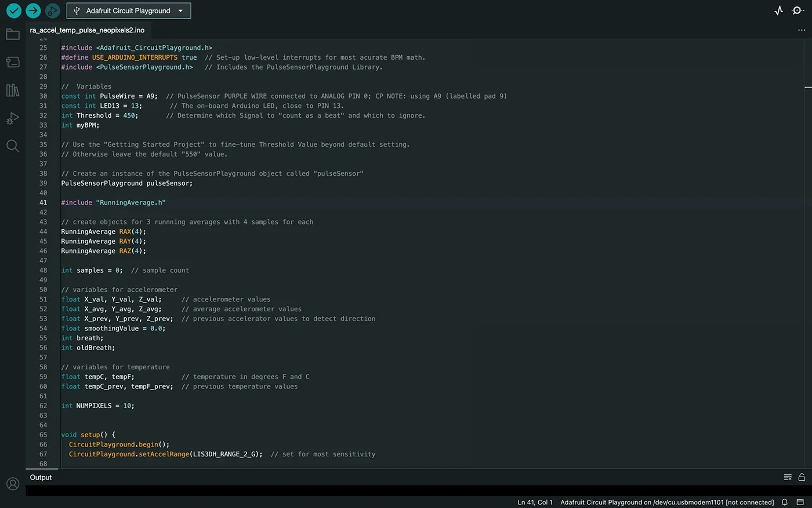
Task: Click the board and port status text
Action: (x=667, y=502)
